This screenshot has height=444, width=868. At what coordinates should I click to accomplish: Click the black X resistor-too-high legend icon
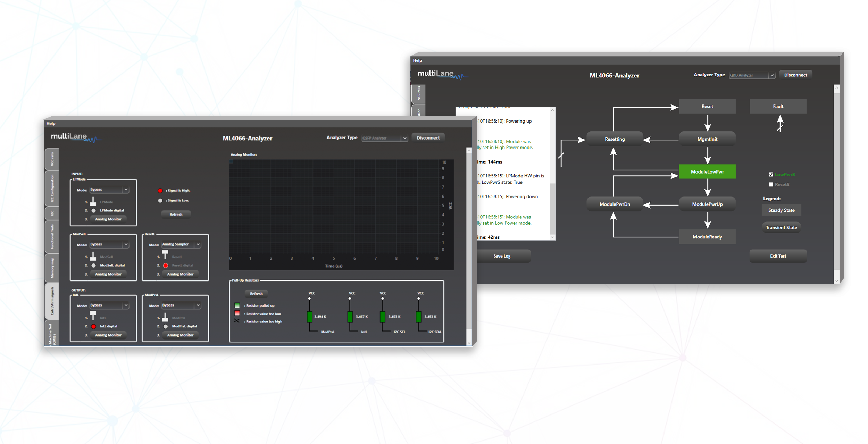[x=237, y=321]
